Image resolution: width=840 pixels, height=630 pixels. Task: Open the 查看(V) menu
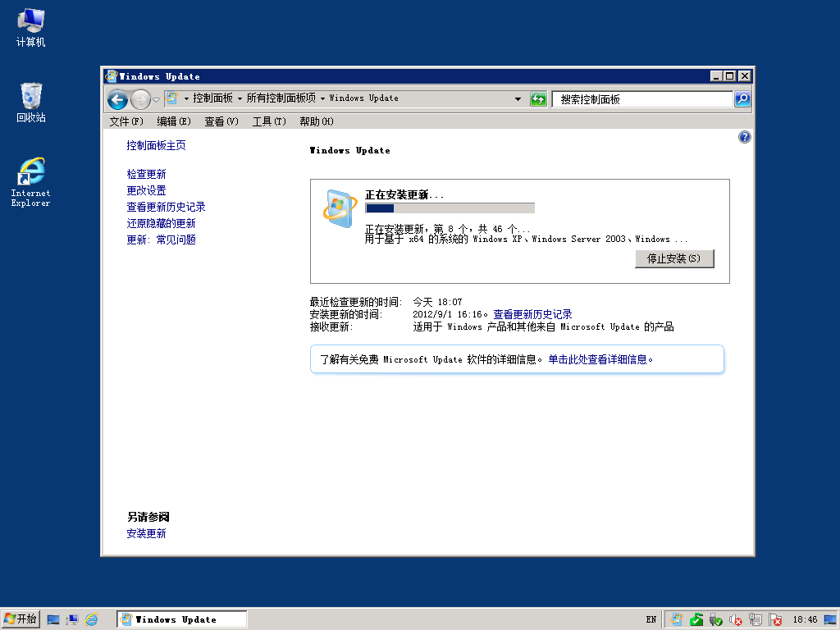(x=221, y=121)
